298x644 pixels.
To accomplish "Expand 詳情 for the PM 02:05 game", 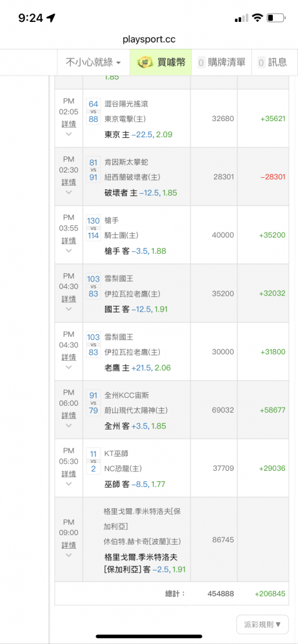I will pyautogui.click(x=69, y=124).
